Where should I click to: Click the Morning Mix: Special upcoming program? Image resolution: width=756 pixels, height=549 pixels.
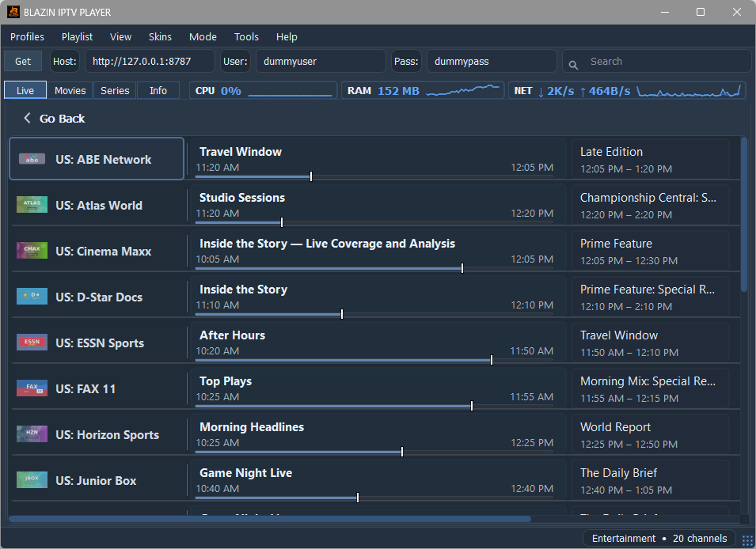pyautogui.click(x=650, y=388)
